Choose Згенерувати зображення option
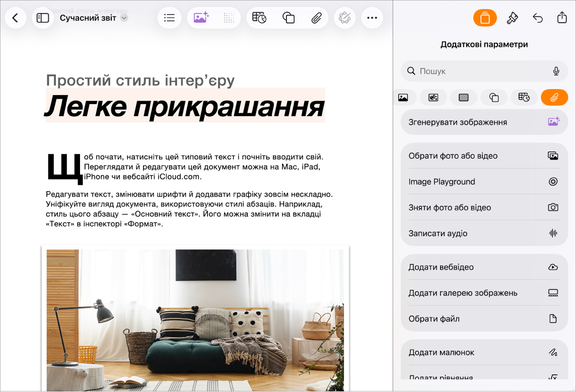The image size is (576, 392). (484, 122)
